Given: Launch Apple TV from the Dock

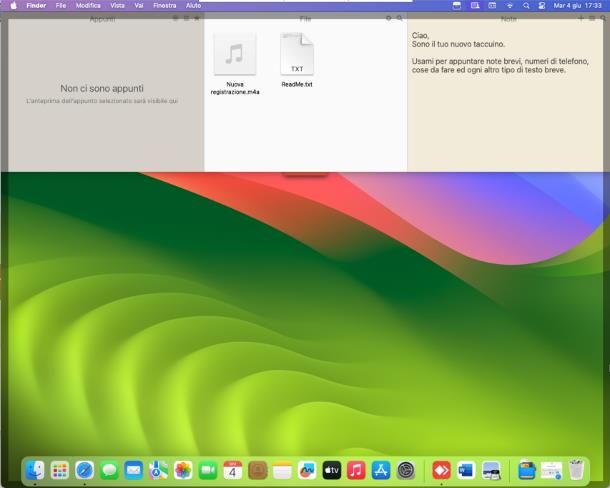Looking at the screenshot, I should [331, 470].
